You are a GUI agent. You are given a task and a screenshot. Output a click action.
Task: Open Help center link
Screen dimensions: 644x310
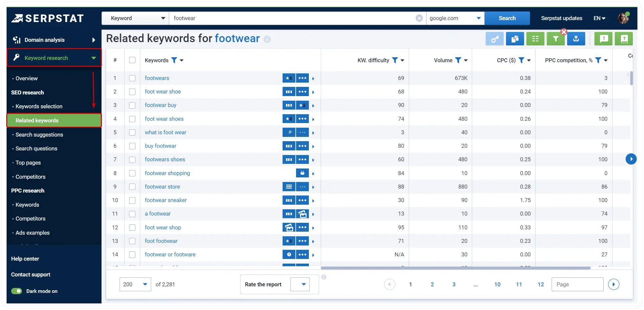coord(25,259)
